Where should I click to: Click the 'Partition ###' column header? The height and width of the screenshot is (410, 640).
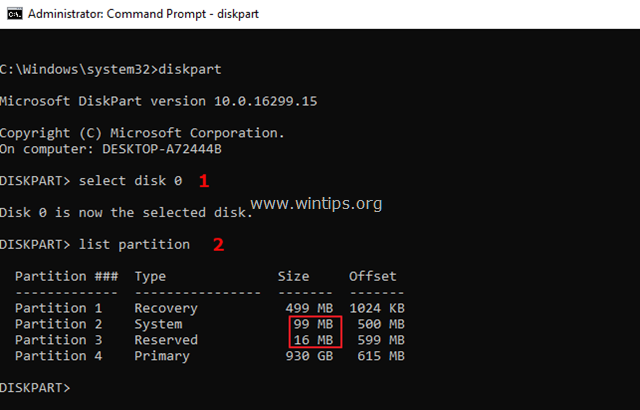tap(67, 276)
